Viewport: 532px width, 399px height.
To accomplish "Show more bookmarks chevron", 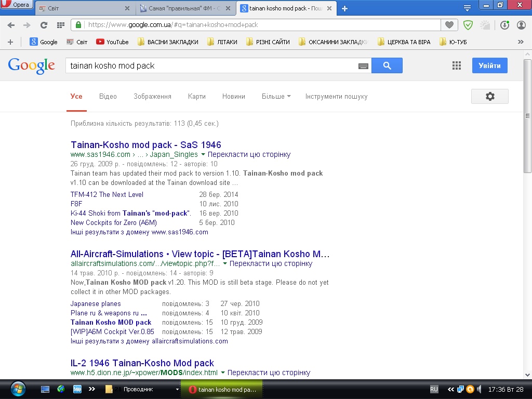I will (521, 42).
